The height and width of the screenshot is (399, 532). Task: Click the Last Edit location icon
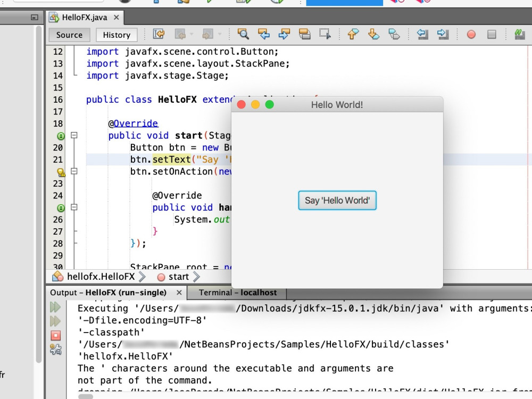pos(159,34)
